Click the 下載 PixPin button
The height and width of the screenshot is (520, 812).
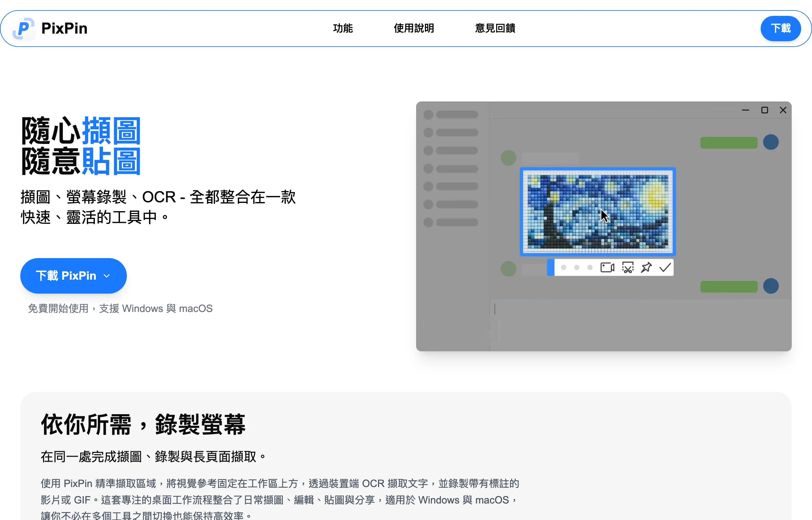73,276
